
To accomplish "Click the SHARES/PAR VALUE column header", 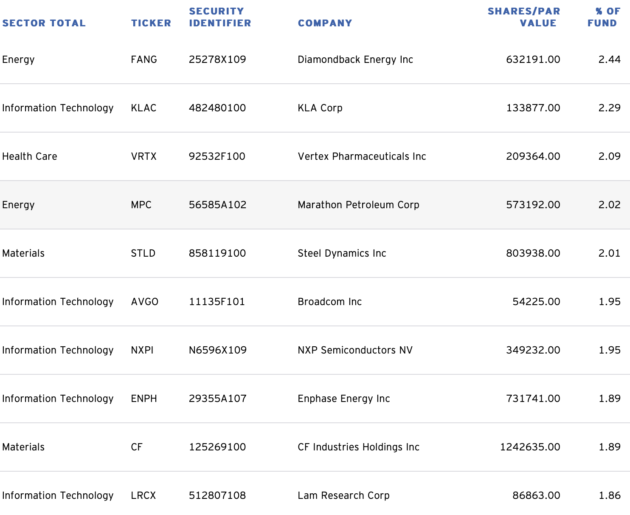I will click(x=524, y=17).
